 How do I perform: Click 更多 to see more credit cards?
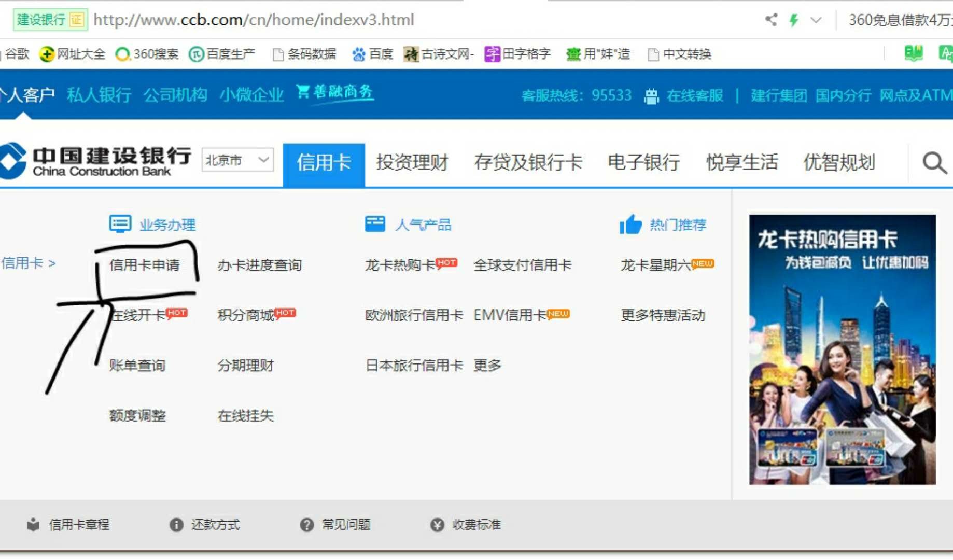tap(486, 365)
